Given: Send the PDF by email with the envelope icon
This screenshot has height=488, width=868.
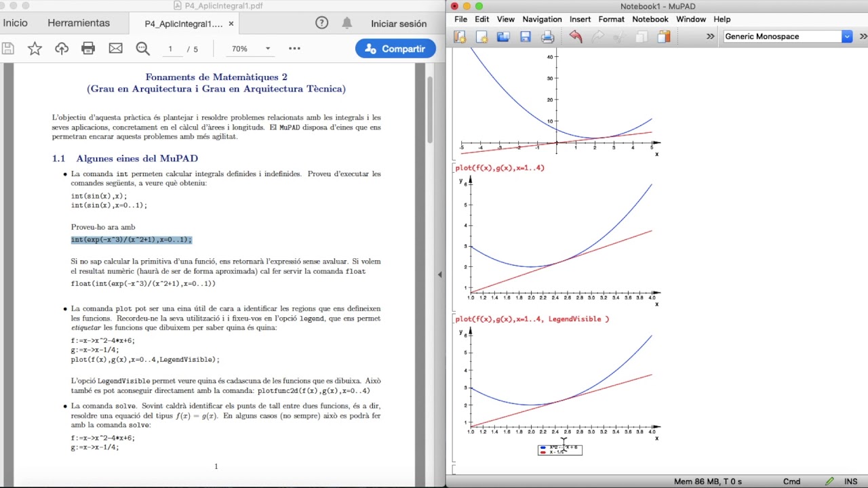Looking at the screenshot, I should pyautogui.click(x=116, y=49).
